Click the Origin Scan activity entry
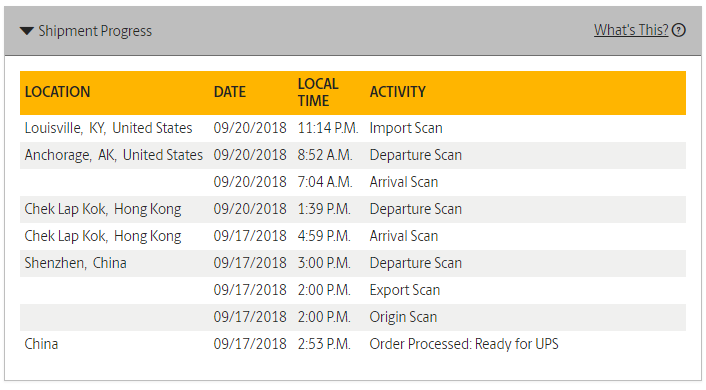Image resolution: width=706 pixels, height=390 pixels. pyautogui.click(x=403, y=317)
